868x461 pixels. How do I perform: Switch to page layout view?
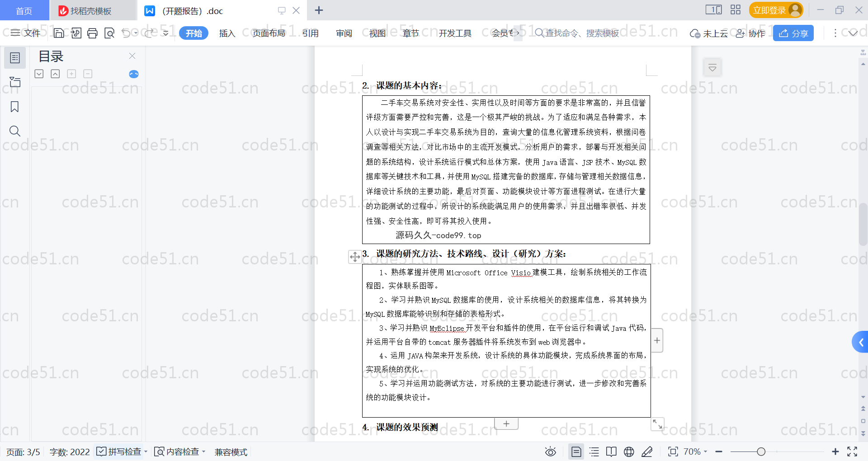576,452
